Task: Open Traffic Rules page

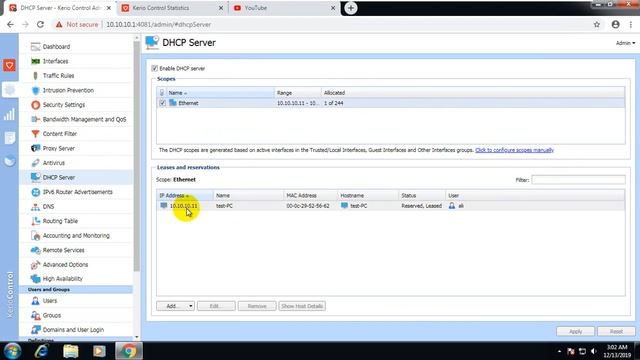Action: [x=58, y=76]
